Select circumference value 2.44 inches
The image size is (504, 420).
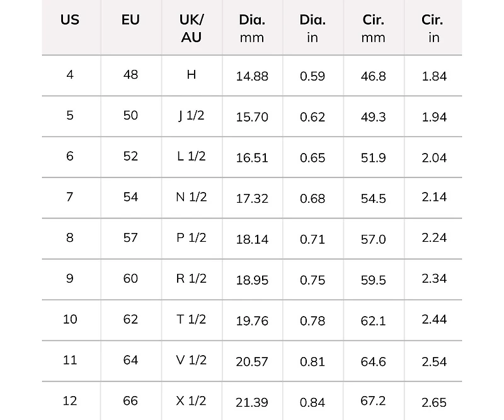point(433,320)
